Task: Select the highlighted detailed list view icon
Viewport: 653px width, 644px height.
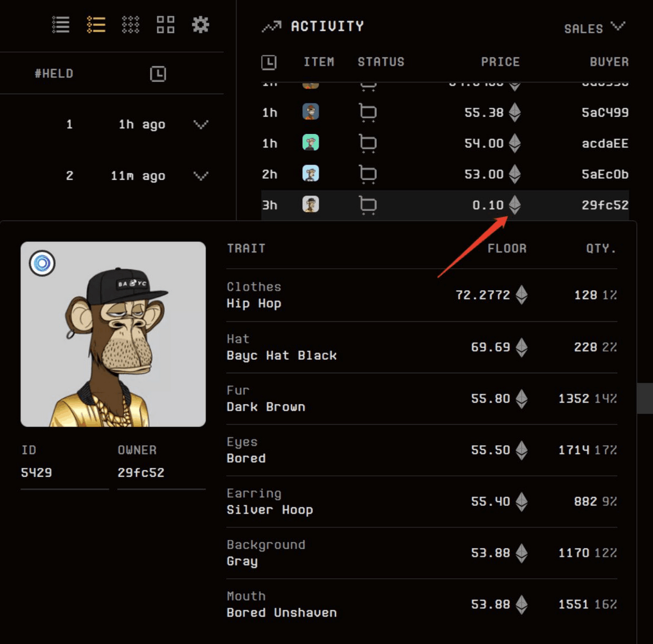Action: click(x=96, y=25)
